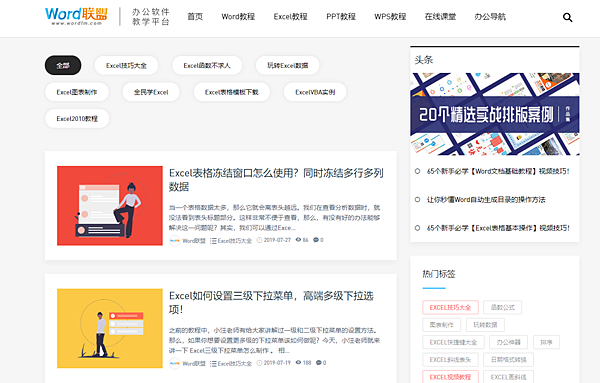This screenshot has width=600, height=383.
Task: Click author avatar on 三级下拉菜单 article
Action: click(x=174, y=363)
